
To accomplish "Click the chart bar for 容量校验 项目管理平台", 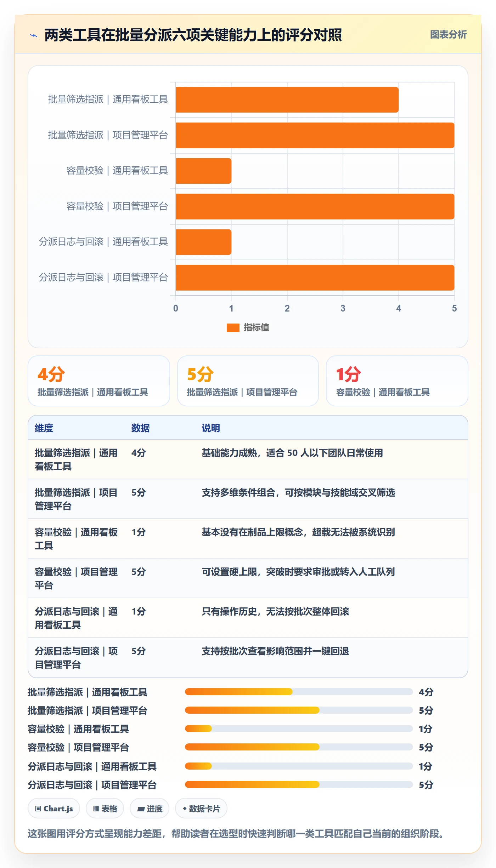I will 315,206.
